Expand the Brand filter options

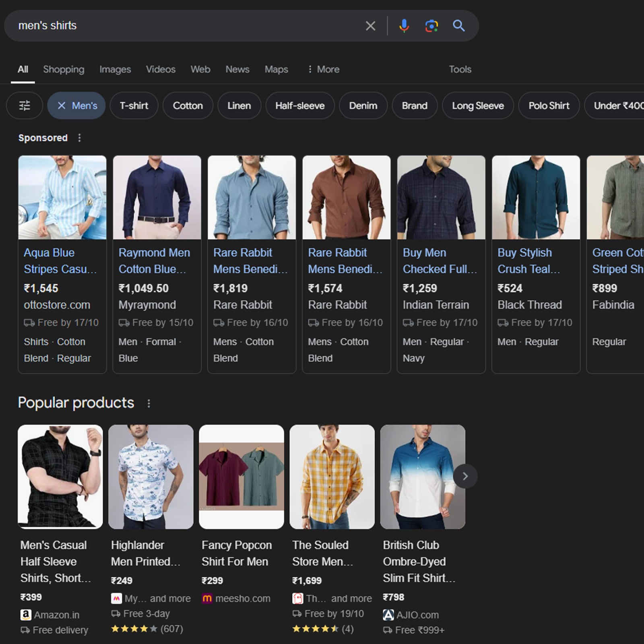pos(415,105)
